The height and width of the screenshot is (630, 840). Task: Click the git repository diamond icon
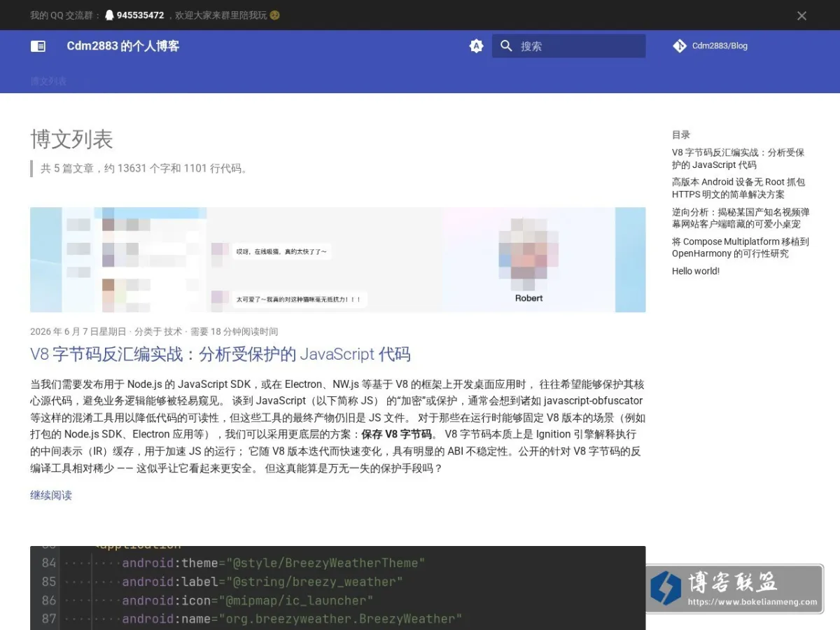pos(679,46)
